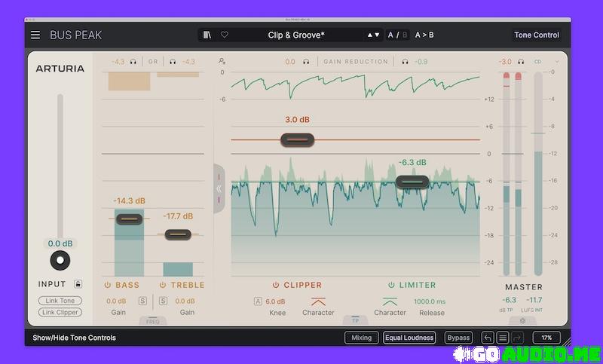Click the 1000.0 ms Release value
Image resolution: width=603 pixels, height=364 pixels.
coord(430,301)
